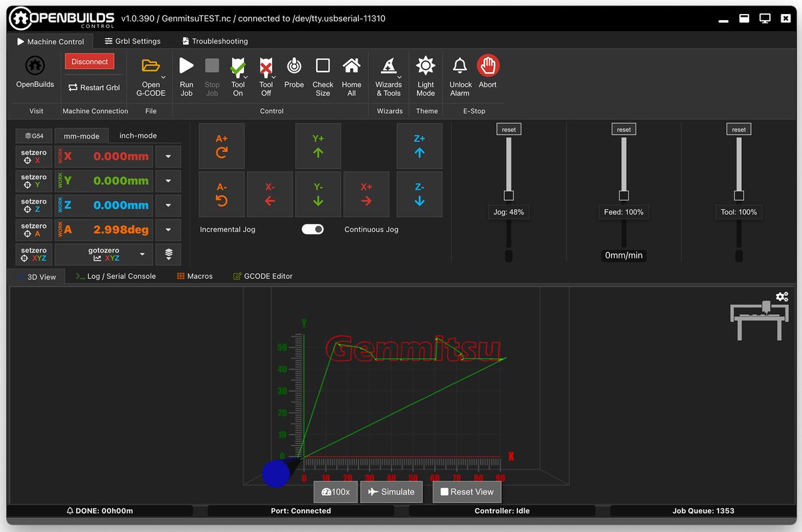This screenshot has width=802, height=532.
Task: Expand the Y axis dropdown arrow
Action: pos(168,181)
